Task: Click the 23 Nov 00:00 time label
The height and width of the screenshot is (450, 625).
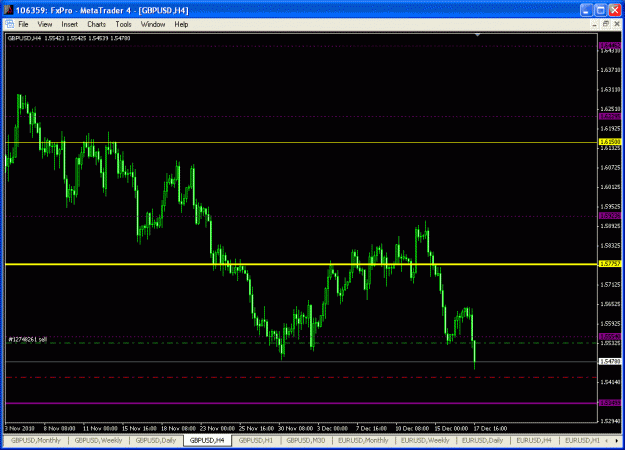Action: (x=217, y=428)
